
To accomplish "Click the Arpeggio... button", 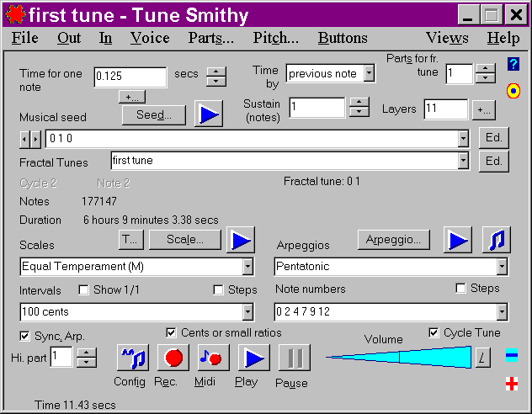I will pos(394,240).
